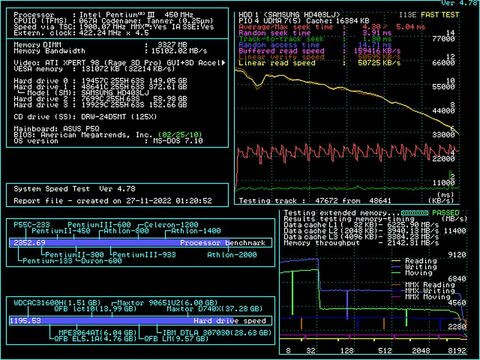Click the 'Speed via TSC' line

pyautogui.click(x=113, y=27)
